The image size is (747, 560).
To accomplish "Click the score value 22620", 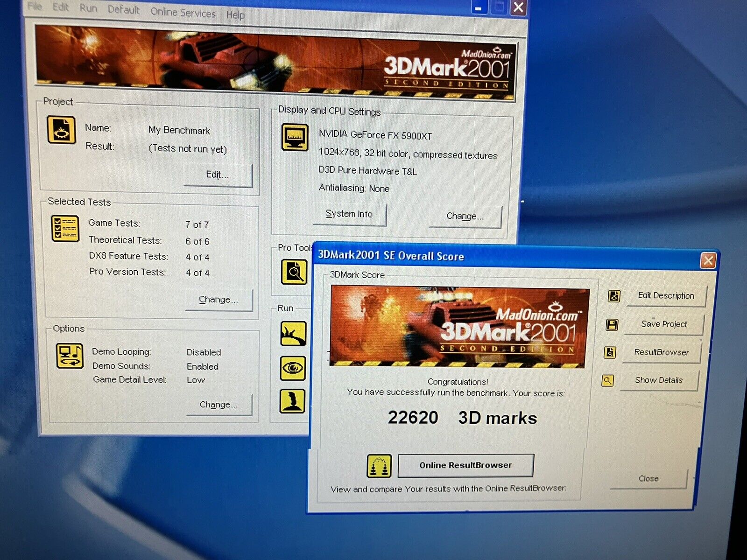I will 413,417.
